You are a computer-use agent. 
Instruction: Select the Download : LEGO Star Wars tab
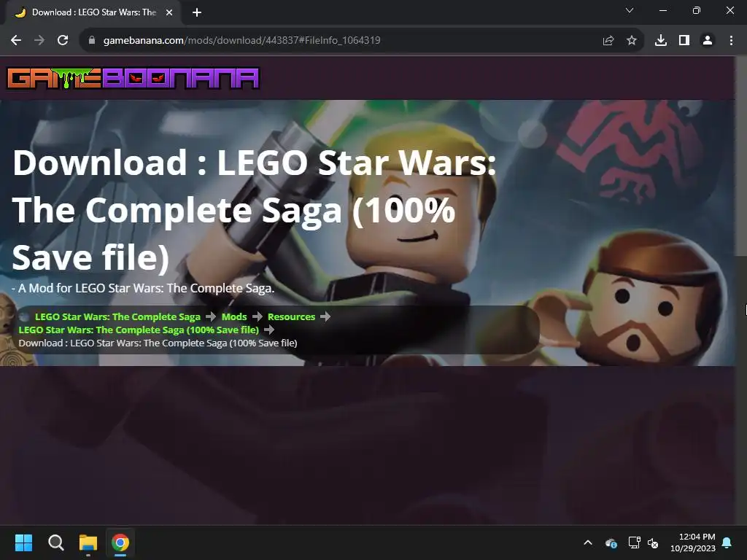[x=93, y=12]
